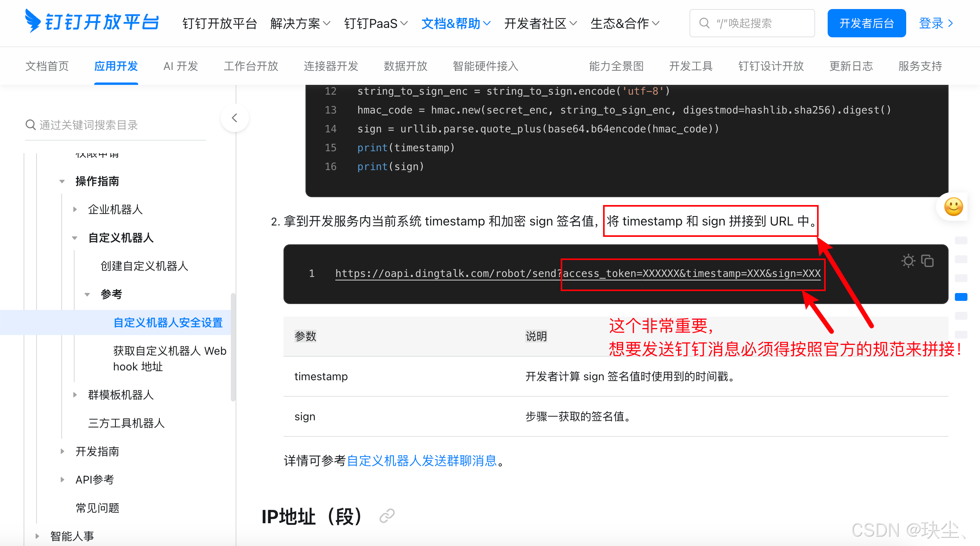
Task: Jump to the highlighted blue page-outline marker
Action: (961, 297)
